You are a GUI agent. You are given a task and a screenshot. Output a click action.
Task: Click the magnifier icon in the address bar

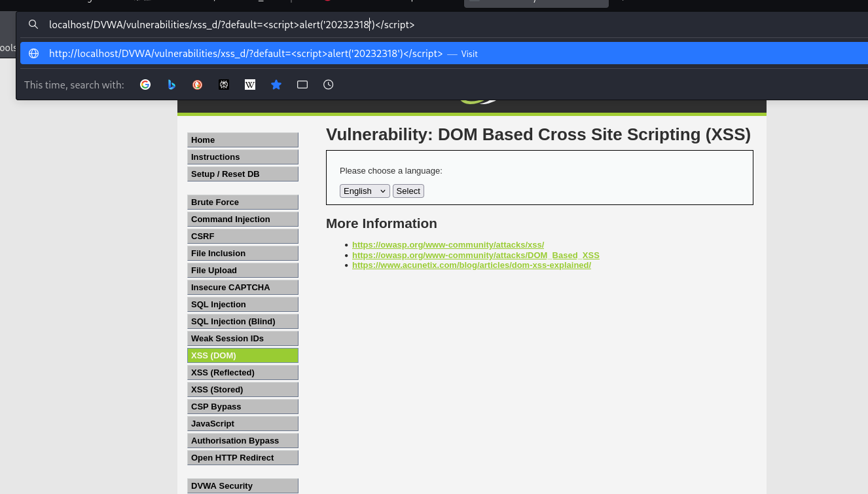[33, 25]
